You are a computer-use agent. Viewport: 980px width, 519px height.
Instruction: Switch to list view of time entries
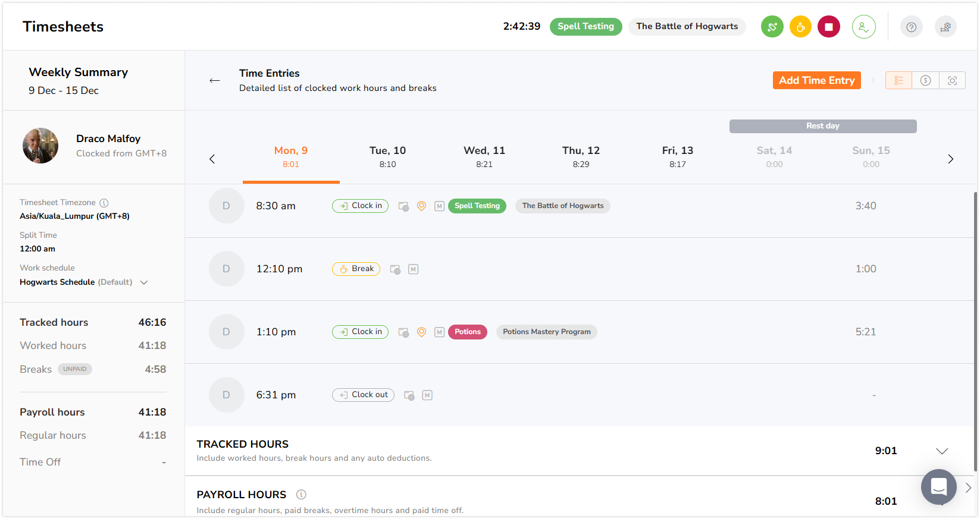pyautogui.click(x=898, y=80)
